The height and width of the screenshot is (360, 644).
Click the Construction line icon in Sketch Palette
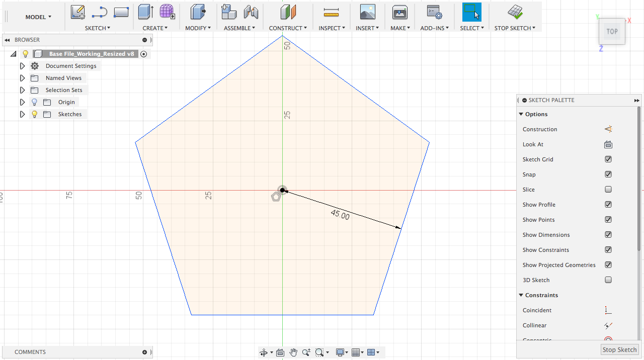[608, 129]
